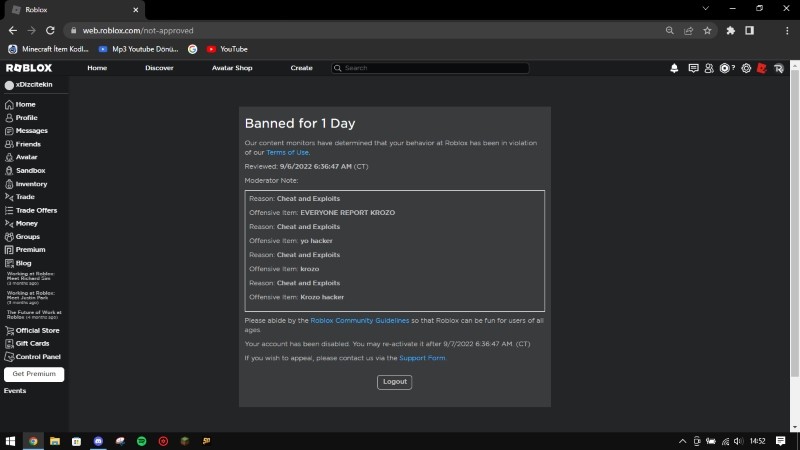Select Create in the top navbar
Image resolution: width=800 pixels, height=450 pixels.
coord(302,68)
